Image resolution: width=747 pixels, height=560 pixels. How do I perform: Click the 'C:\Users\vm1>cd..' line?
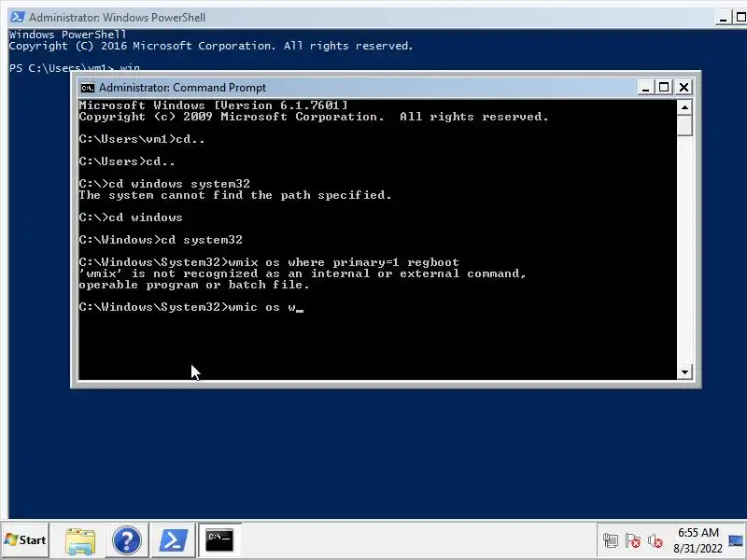142,139
